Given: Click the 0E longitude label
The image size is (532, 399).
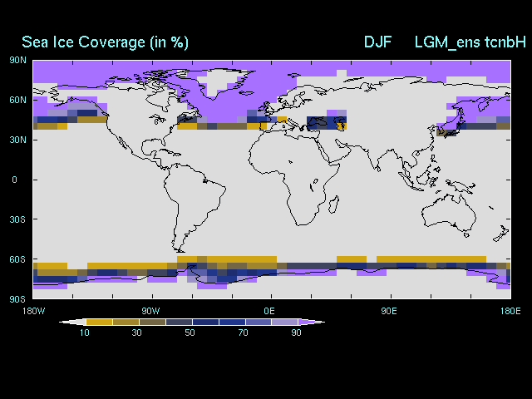Looking at the screenshot, I should coord(269,311).
